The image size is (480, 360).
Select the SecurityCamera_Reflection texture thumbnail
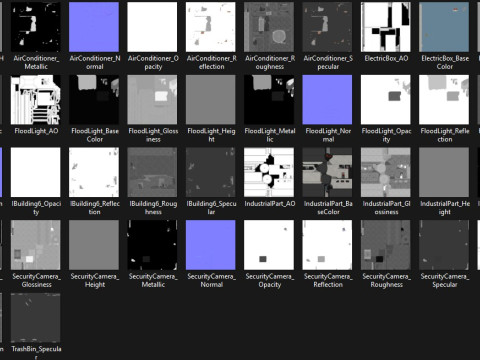[327, 245]
